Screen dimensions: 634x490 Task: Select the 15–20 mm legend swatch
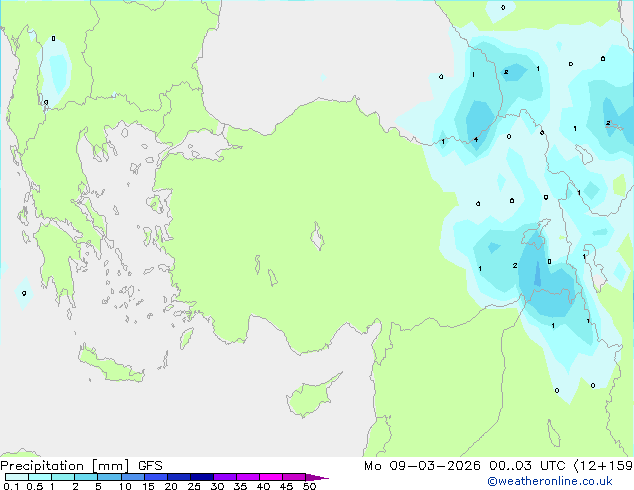tap(156, 477)
